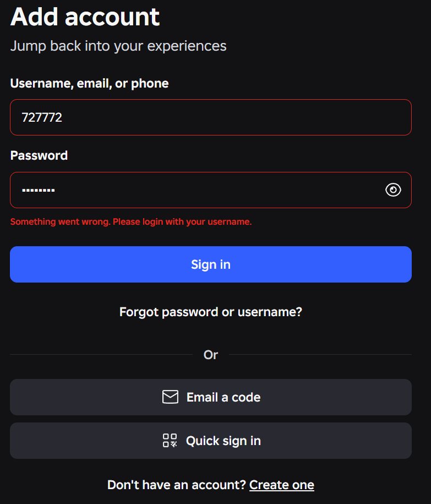Click the masked dots in the password field
The width and height of the screenshot is (431, 504).
[x=39, y=191]
